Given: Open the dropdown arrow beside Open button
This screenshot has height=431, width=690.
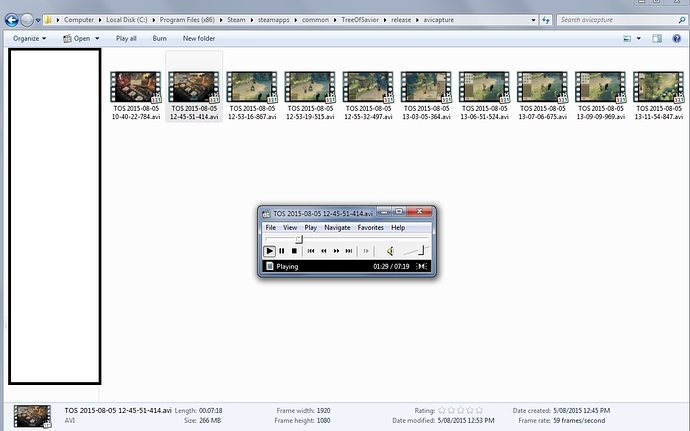Looking at the screenshot, I should (101, 38).
